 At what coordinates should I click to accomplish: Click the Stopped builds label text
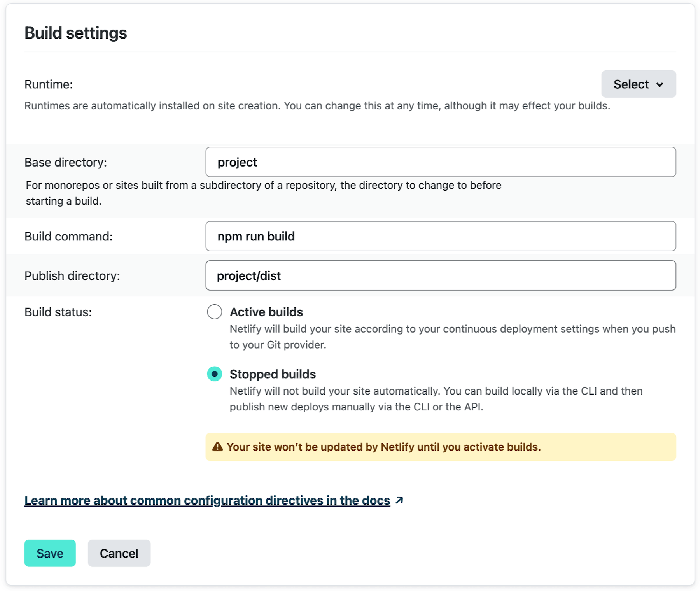(x=272, y=374)
